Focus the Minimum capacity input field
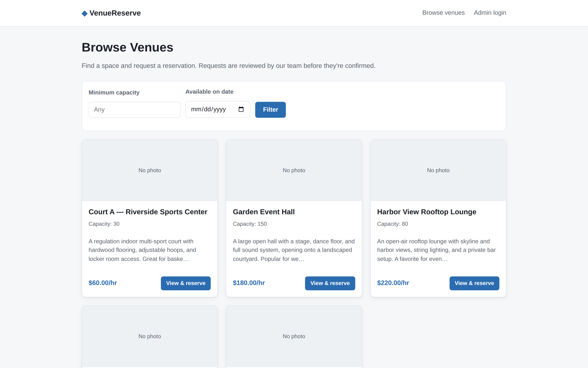Viewport: 588px width, 368px height. point(134,110)
